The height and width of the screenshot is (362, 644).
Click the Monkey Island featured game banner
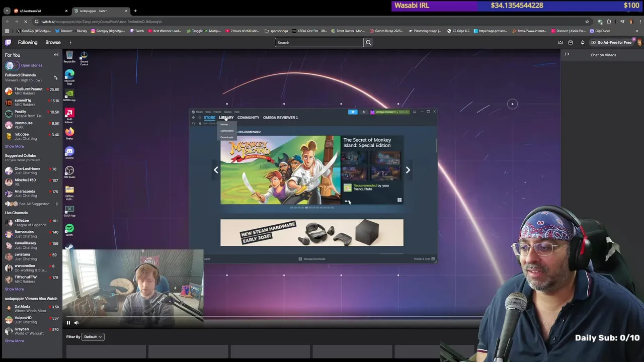[x=280, y=170]
